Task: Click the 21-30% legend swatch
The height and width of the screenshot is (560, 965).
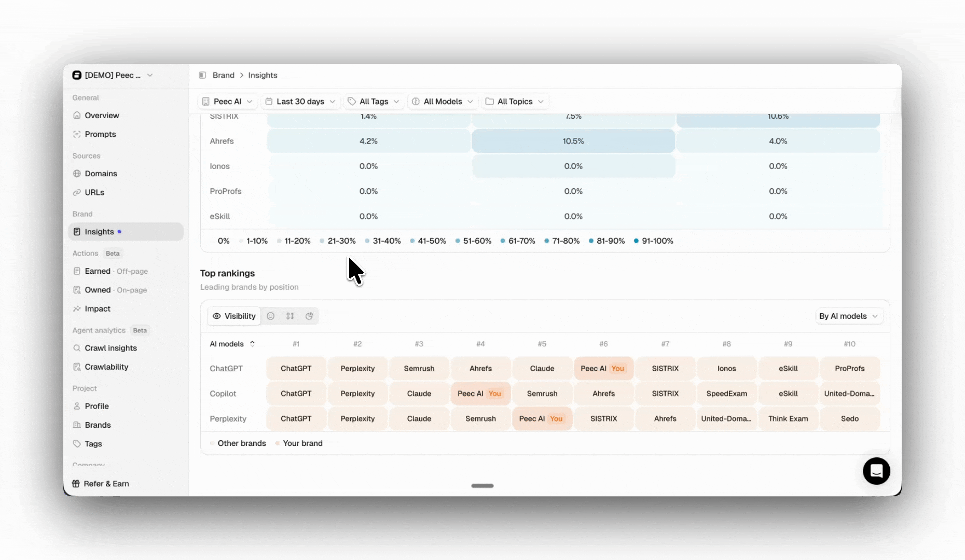Action: tap(322, 241)
